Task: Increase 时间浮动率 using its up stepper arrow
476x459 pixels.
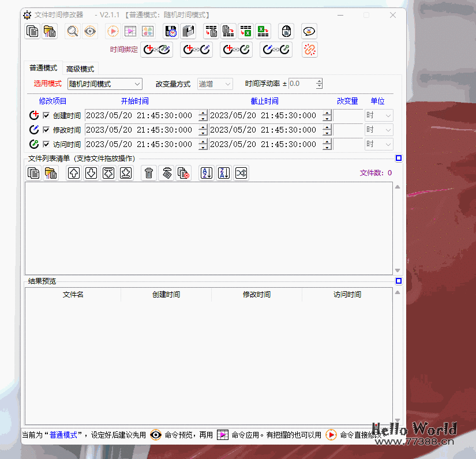Action: point(318,81)
